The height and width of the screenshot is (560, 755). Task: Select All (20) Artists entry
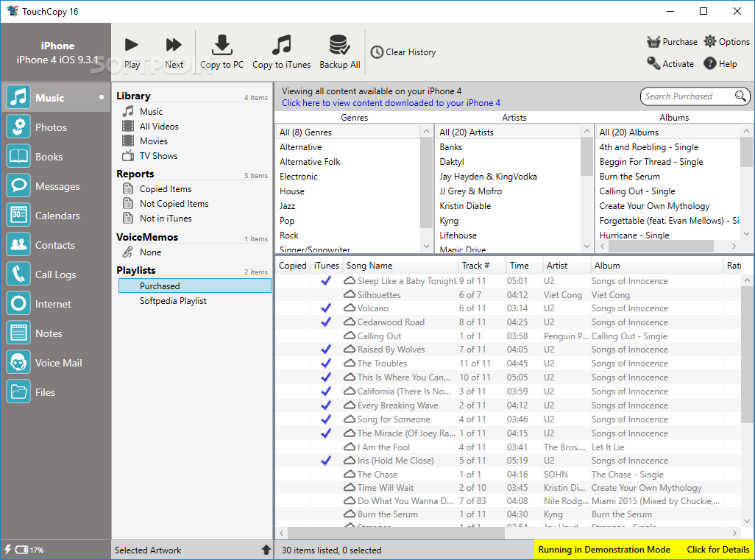click(508, 132)
